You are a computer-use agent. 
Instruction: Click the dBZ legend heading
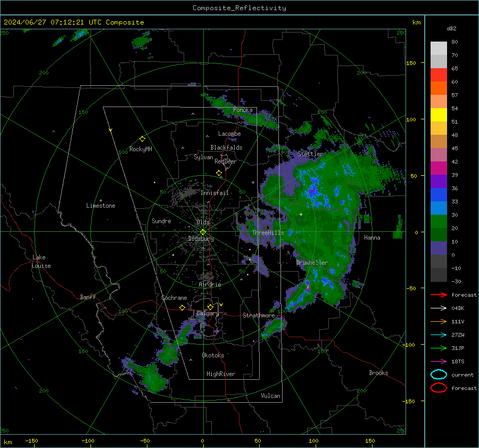(451, 28)
